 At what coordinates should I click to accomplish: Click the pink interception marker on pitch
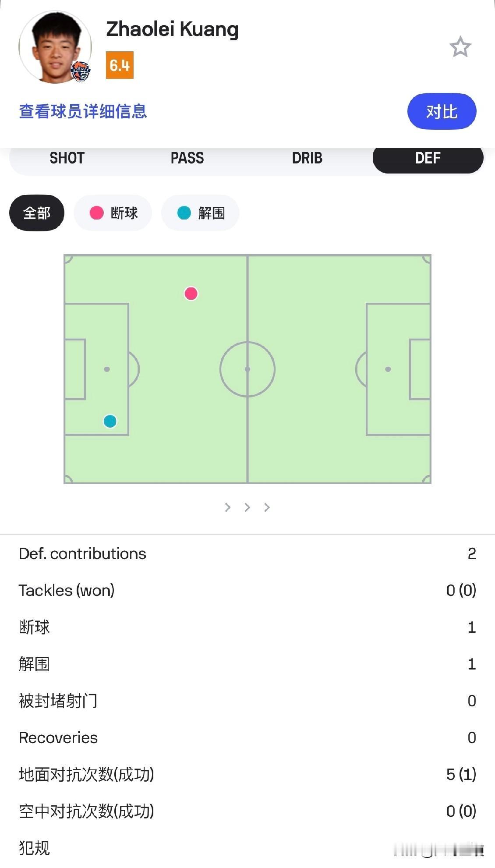[x=191, y=293]
